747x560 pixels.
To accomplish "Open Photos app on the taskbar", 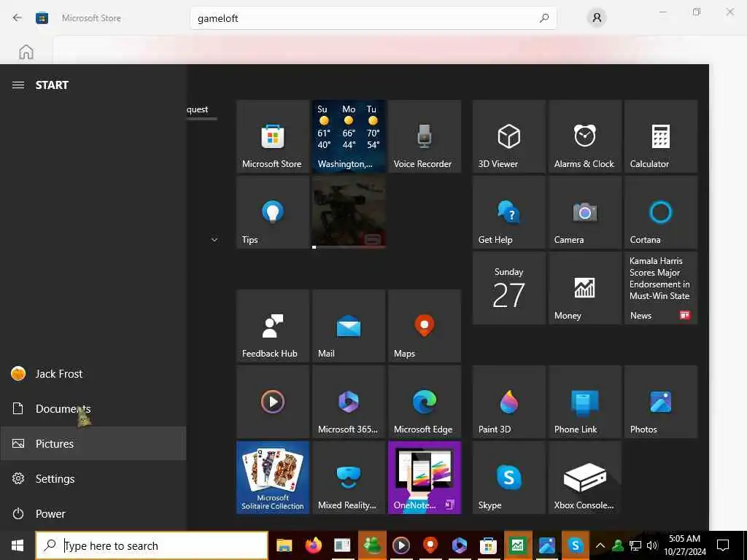I will click(x=546, y=545).
